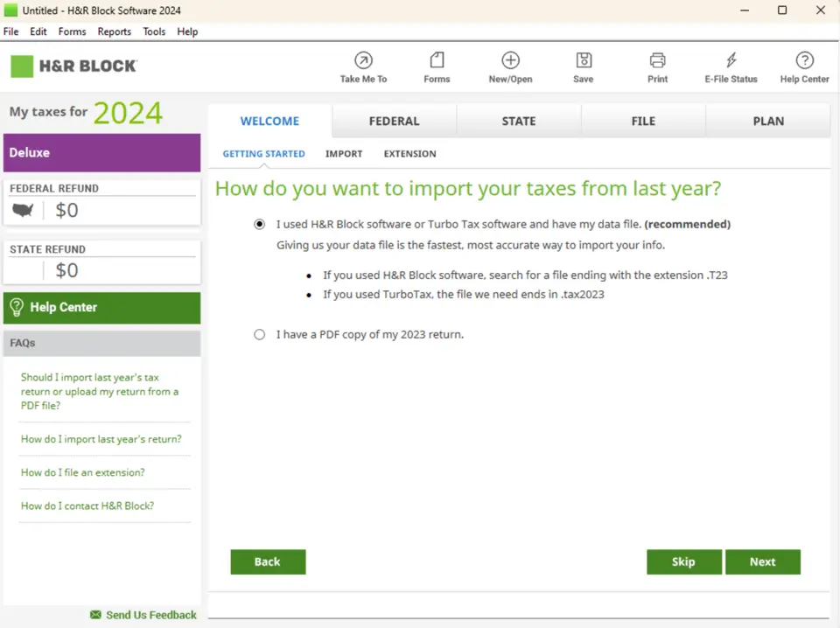
Task: Open toolbar Help Center question icon
Action: coord(804,60)
